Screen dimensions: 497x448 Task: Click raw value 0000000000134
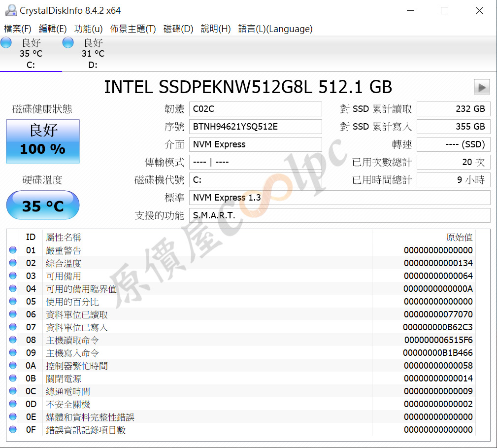click(x=438, y=263)
